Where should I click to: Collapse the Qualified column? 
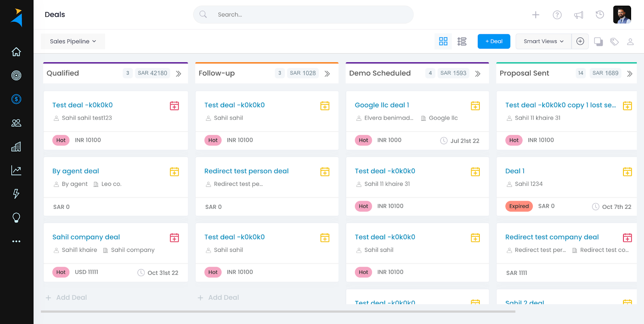click(178, 74)
